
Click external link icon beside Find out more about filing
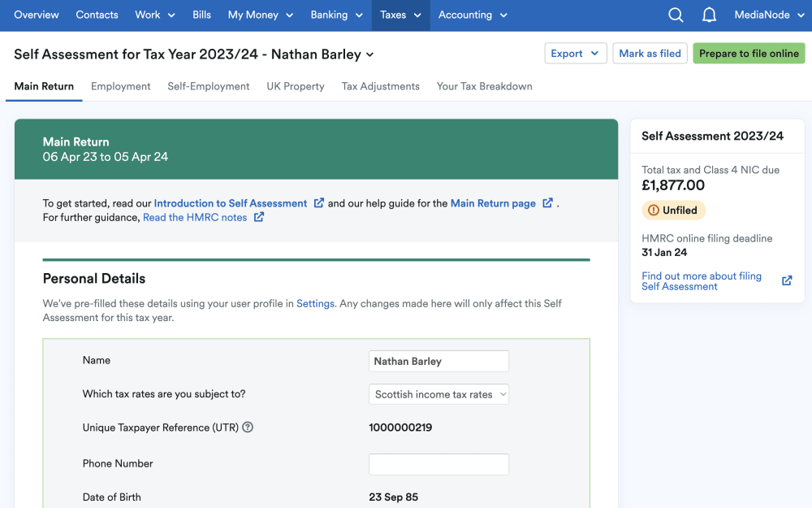tap(787, 280)
